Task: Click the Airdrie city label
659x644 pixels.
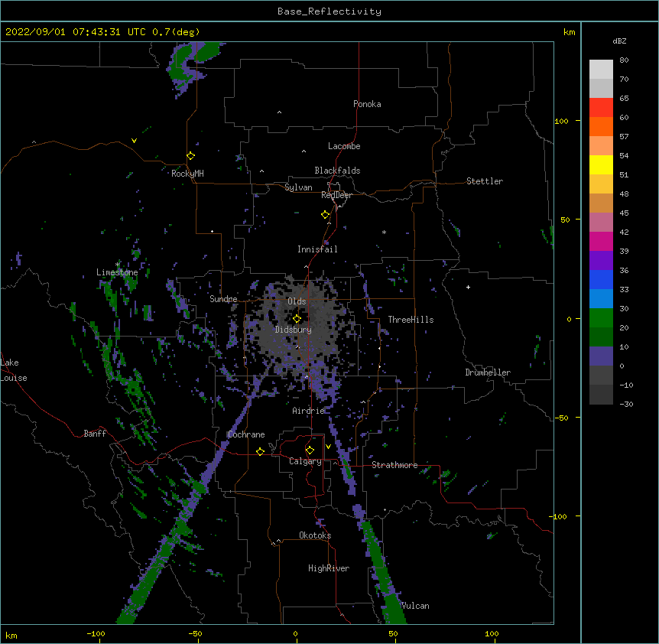Action: [x=309, y=411]
